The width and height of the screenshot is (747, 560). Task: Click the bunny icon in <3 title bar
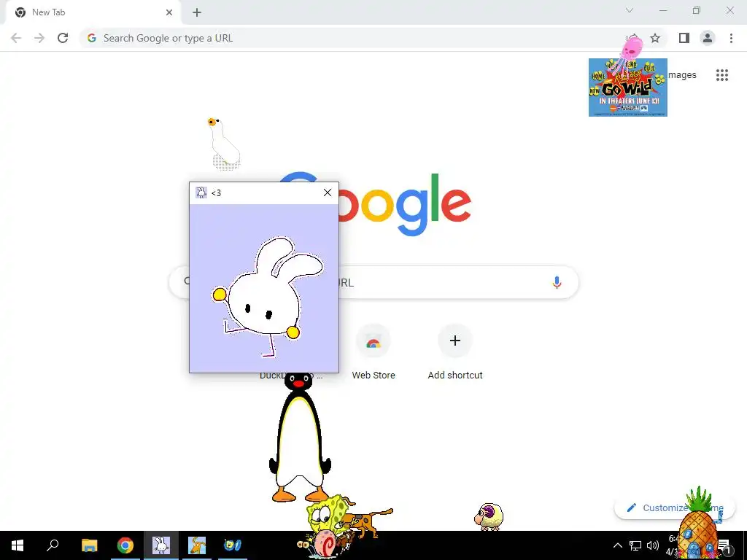(201, 192)
